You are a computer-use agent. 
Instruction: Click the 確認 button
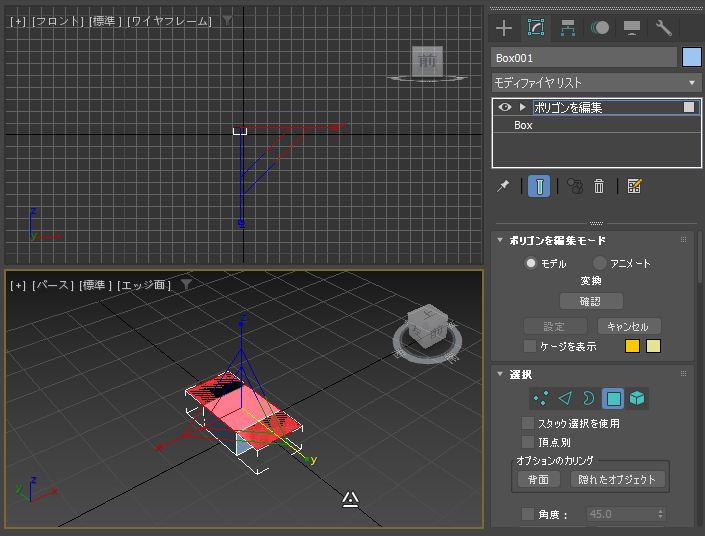pyautogui.click(x=591, y=301)
